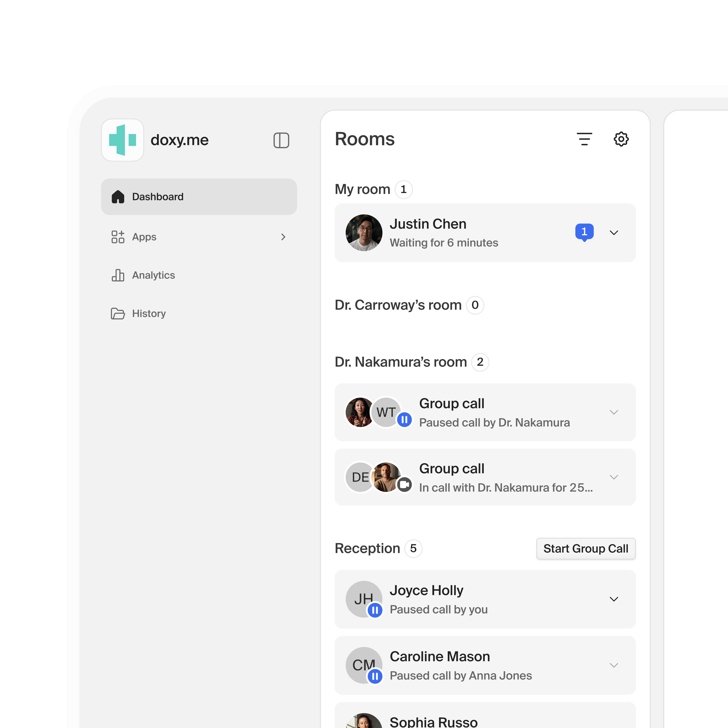Click the Rooms panel title
728x728 pixels.
(365, 139)
